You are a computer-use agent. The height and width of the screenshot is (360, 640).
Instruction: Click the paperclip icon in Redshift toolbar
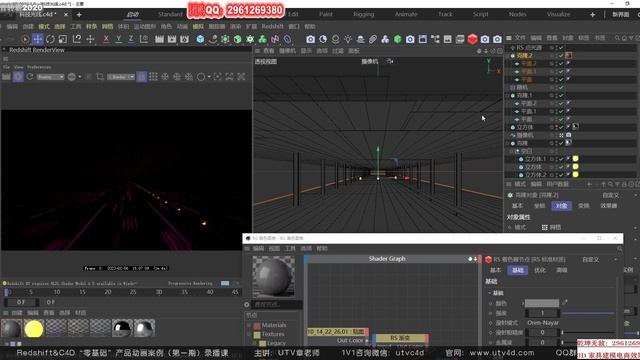373,39
